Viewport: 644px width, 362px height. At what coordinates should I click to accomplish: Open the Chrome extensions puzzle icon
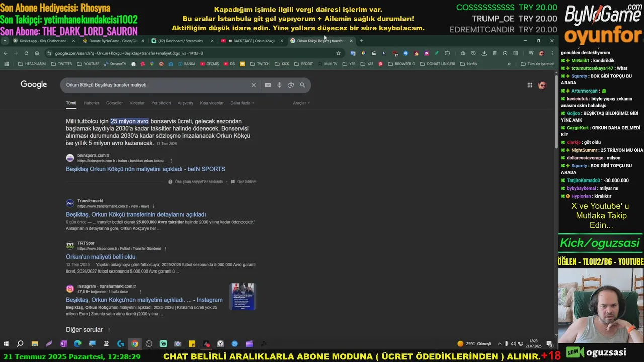tap(447, 53)
